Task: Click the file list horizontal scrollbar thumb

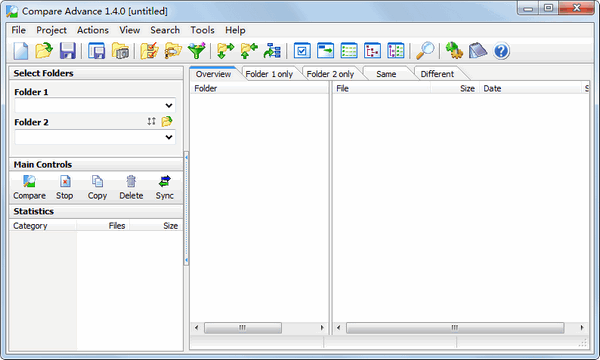Action: (x=455, y=327)
